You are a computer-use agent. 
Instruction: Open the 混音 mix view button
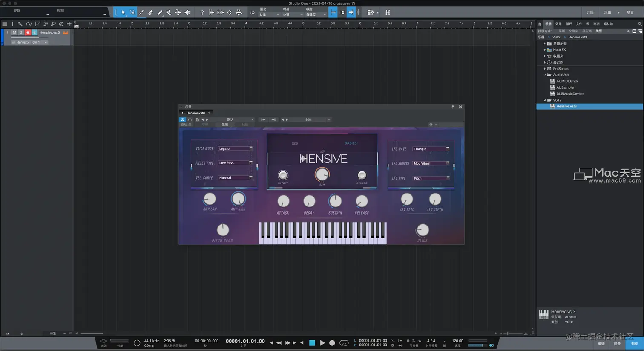[617, 344]
